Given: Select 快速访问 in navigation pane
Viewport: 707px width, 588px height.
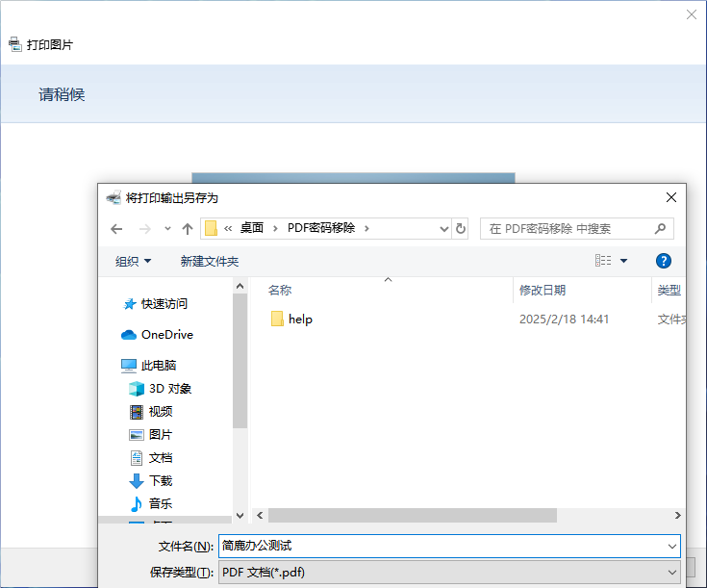Looking at the screenshot, I should [164, 304].
